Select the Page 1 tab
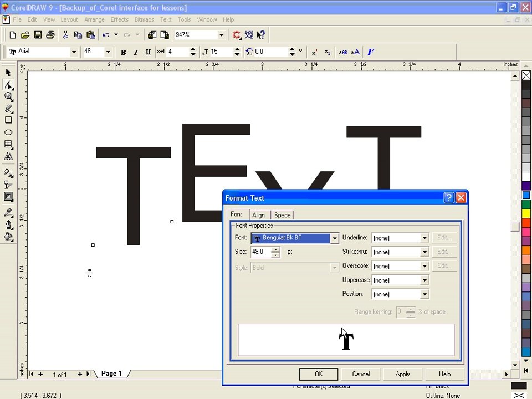 click(111, 374)
